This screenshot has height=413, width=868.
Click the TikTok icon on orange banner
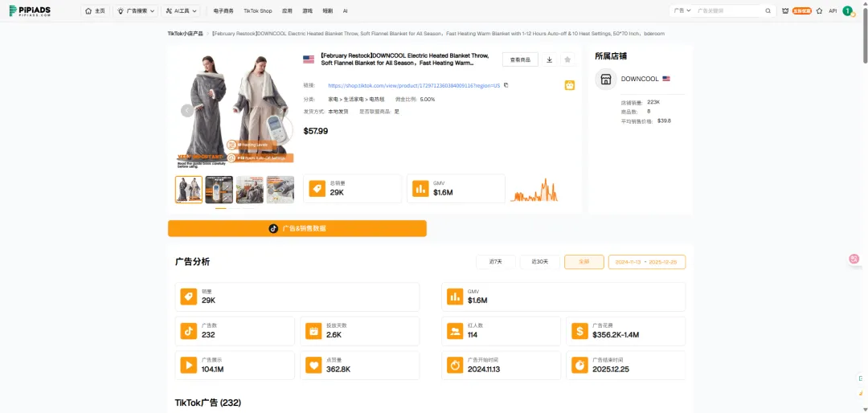273,228
